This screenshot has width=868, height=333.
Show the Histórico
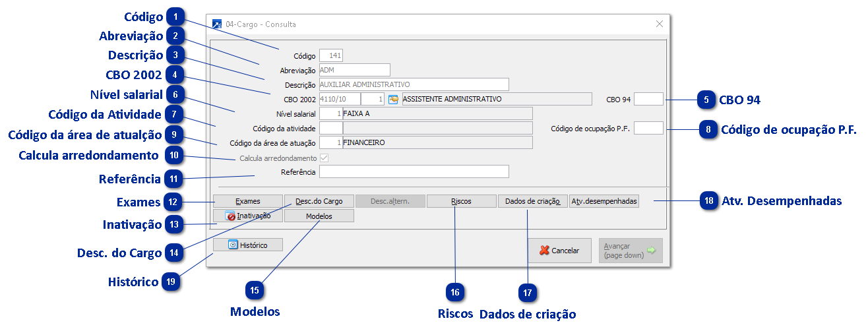248,245
